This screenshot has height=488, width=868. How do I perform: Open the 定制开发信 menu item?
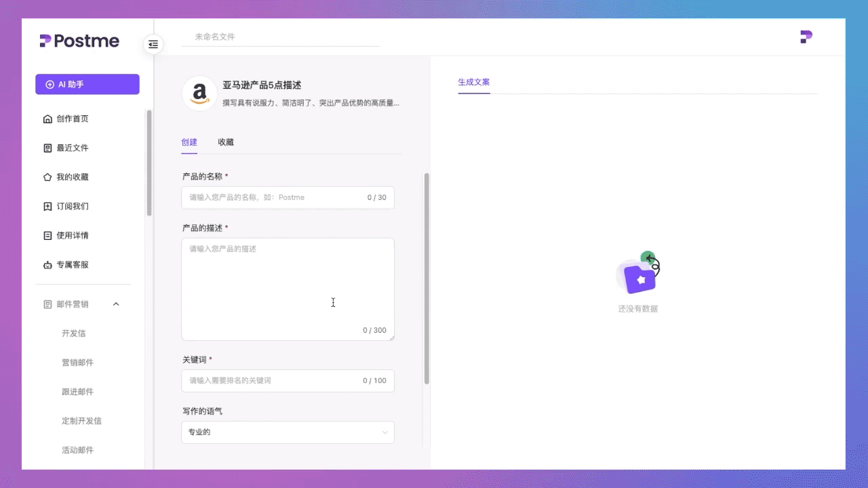click(81, 420)
